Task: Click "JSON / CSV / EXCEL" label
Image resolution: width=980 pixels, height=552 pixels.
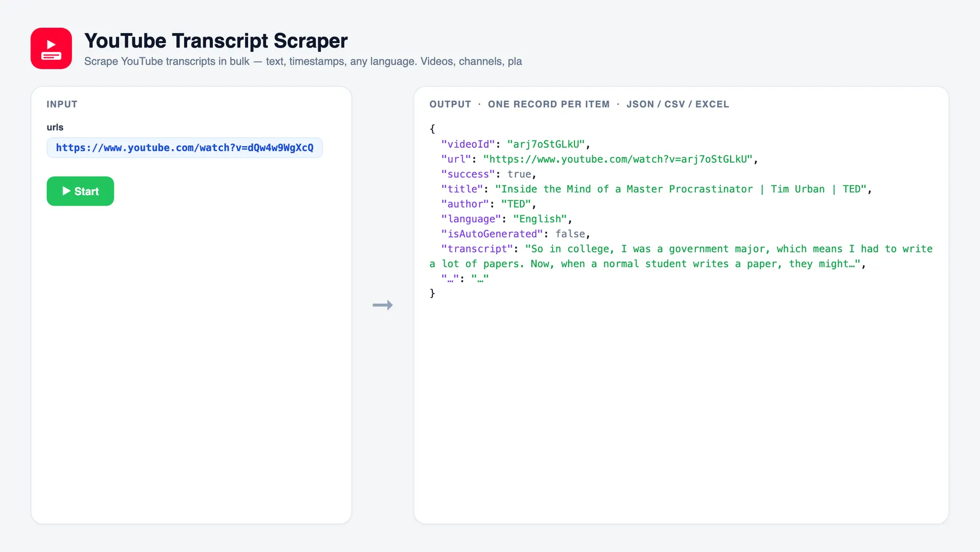Action: pos(677,104)
